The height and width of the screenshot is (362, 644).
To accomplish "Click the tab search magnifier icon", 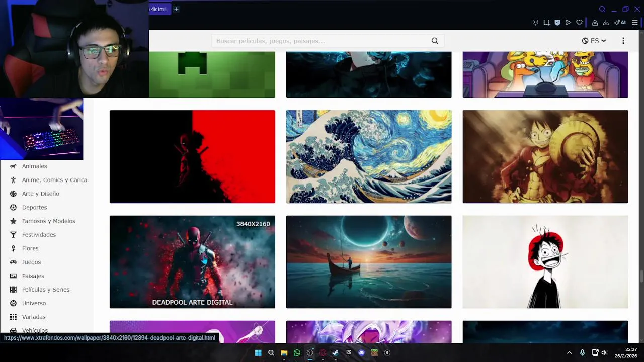I will [x=602, y=9].
